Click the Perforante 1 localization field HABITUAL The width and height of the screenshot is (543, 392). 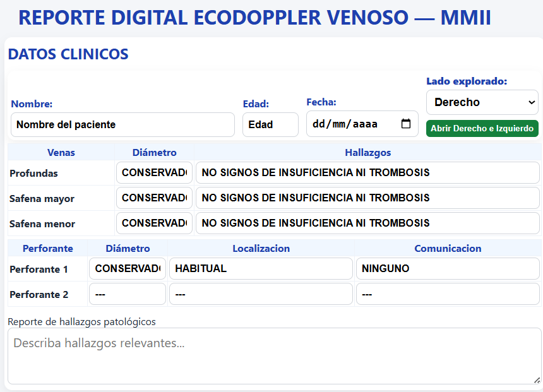[261, 269]
